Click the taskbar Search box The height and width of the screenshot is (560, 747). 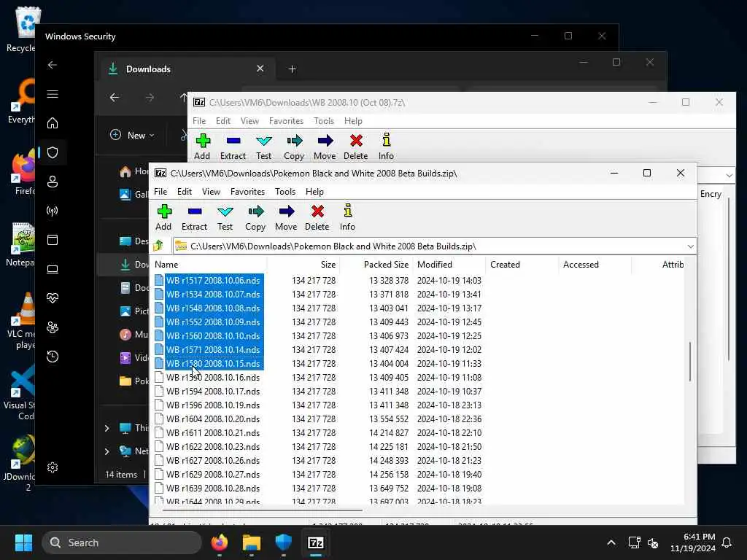[122, 542]
